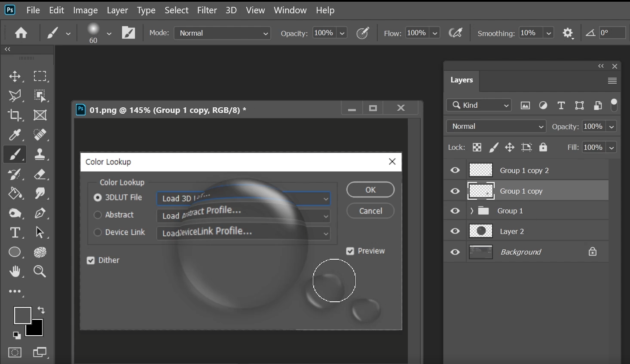Open the Load DeviceLink Profile dropdown
The image size is (630, 364).
pos(244,233)
